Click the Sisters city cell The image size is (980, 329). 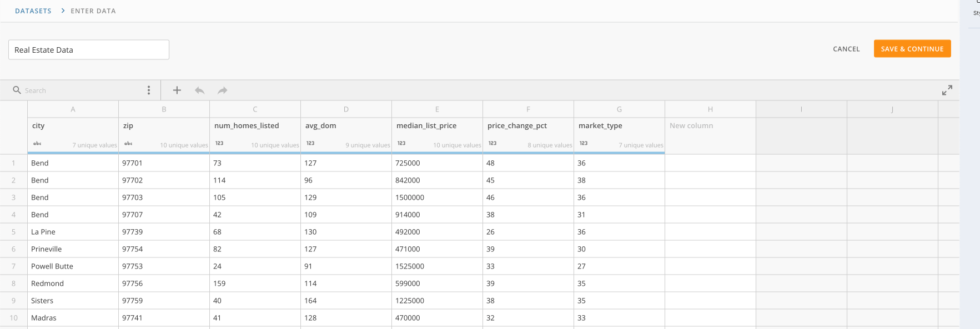[x=73, y=301]
